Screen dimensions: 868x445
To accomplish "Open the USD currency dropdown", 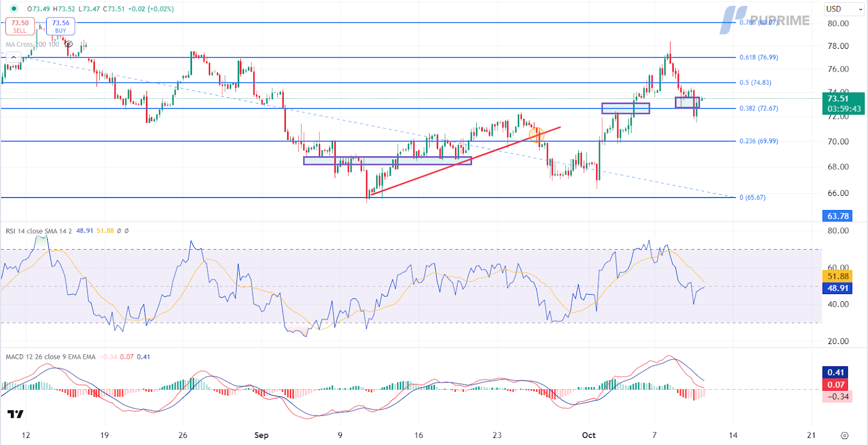I will pos(844,9).
